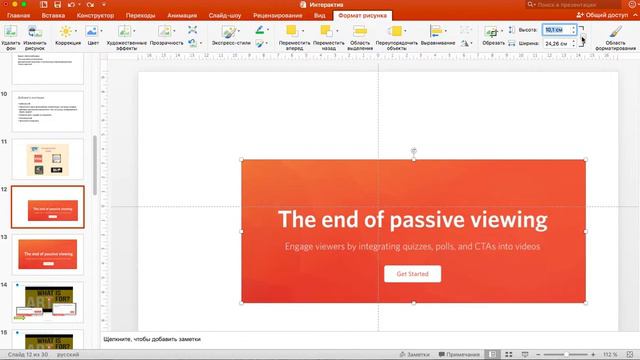Click the Reset Picture icon
The height and width of the screenshot is (360, 640).
pos(193,42)
